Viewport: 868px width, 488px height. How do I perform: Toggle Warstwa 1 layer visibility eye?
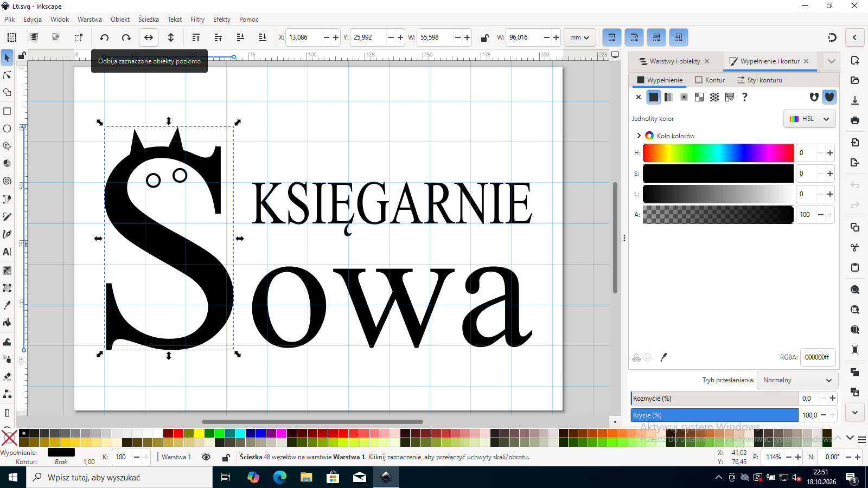206,457
